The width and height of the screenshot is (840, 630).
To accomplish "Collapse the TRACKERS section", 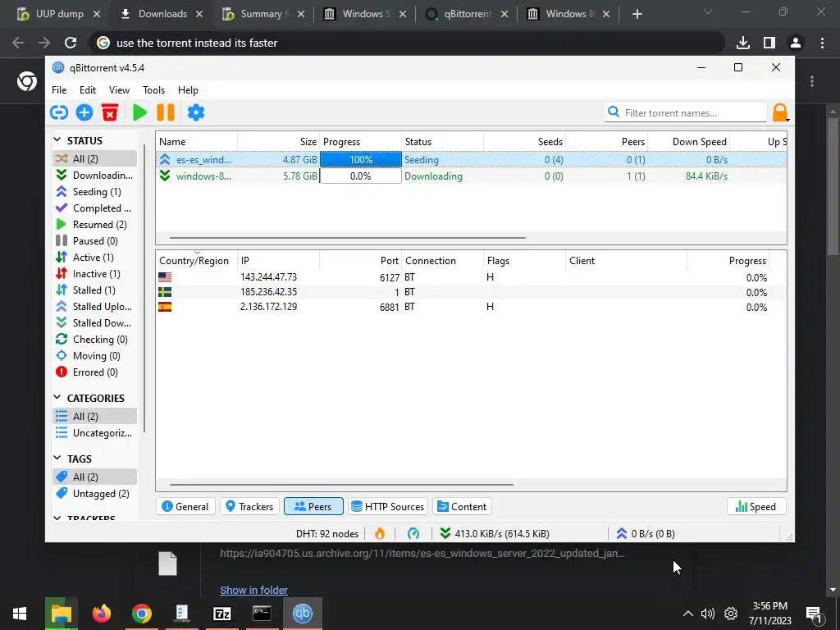I will pos(57,518).
